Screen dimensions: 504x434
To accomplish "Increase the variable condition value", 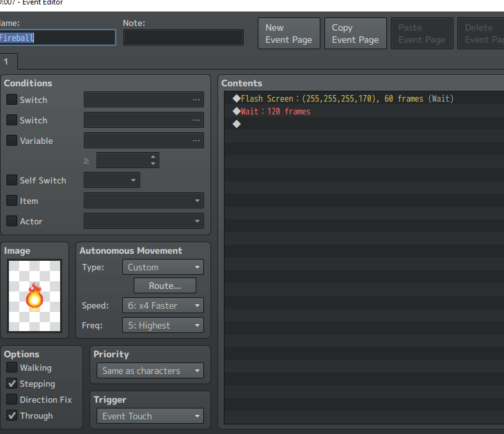I will (154, 157).
